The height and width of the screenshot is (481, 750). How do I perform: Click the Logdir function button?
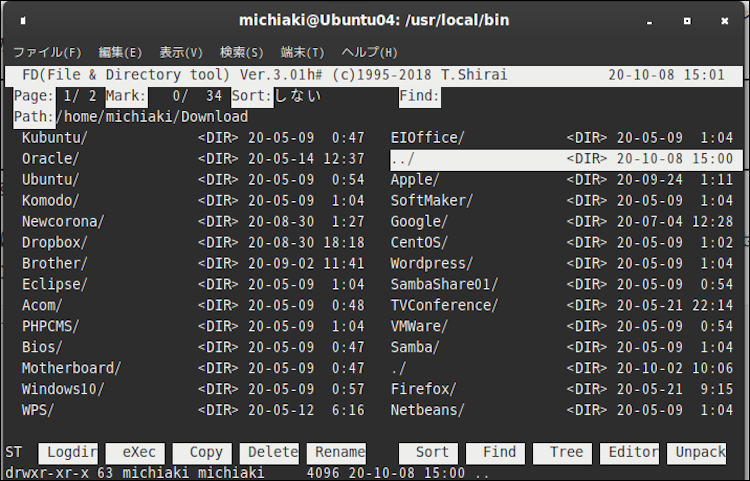coord(68,452)
